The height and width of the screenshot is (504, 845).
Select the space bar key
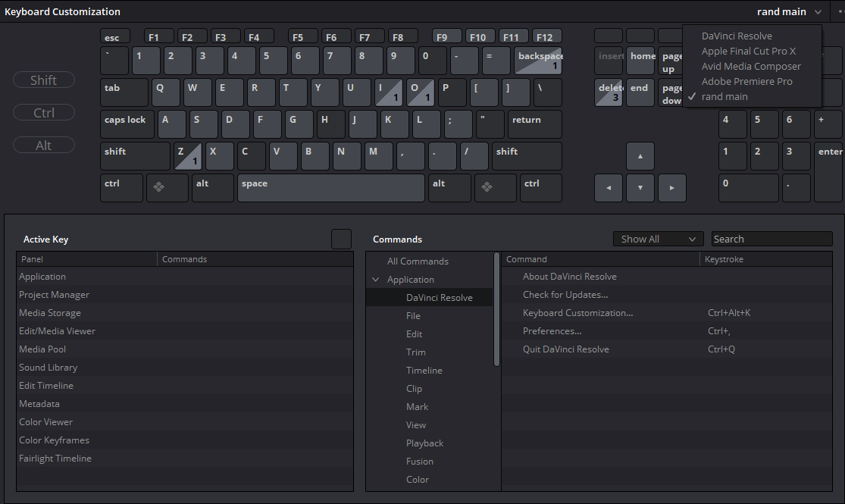(x=331, y=188)
